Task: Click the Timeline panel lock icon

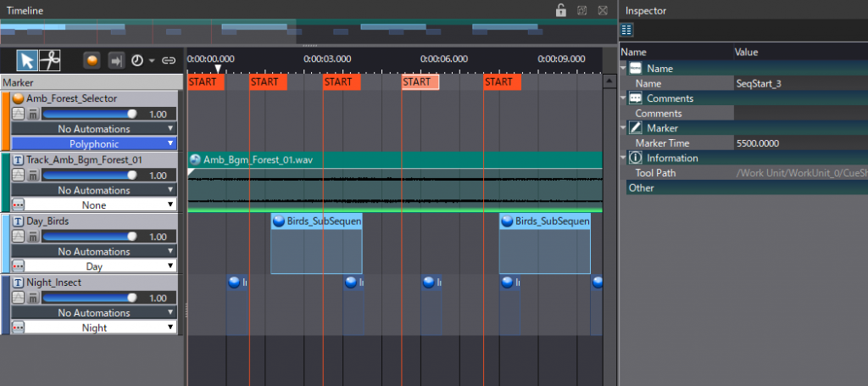Action: pyautogui.click(x=560, y=10)
